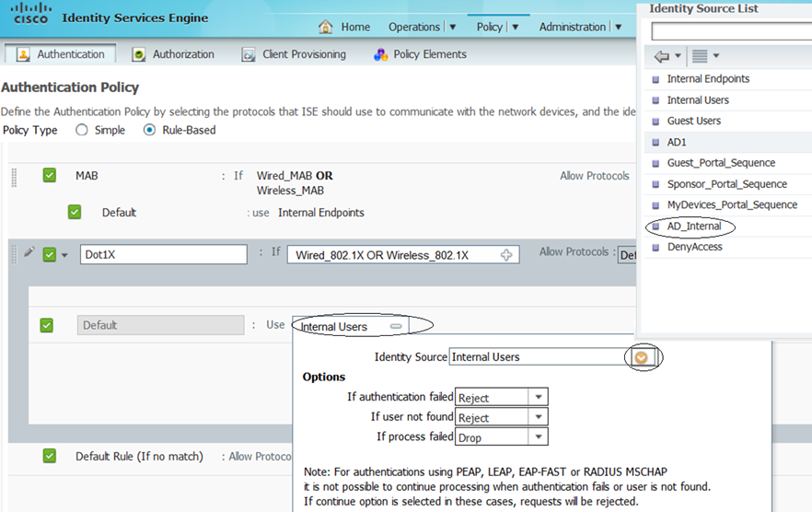Toggle the MAB rule enabled checkbox
Viewport: 812px width, 512px height.
tap(50, 175)
